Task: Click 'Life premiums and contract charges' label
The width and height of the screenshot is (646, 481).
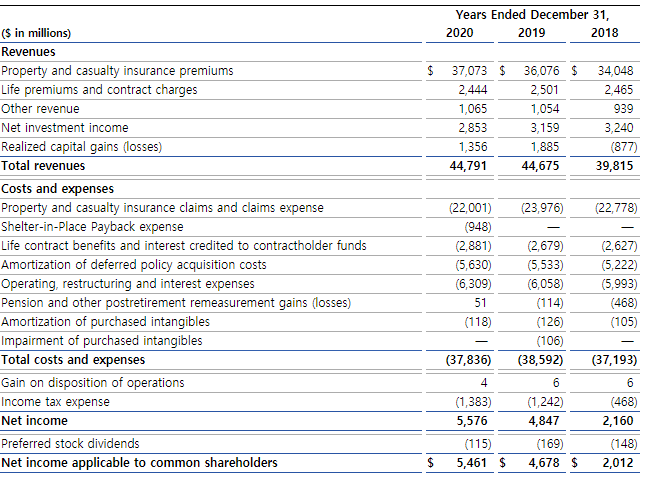Action: coord(99,90)
